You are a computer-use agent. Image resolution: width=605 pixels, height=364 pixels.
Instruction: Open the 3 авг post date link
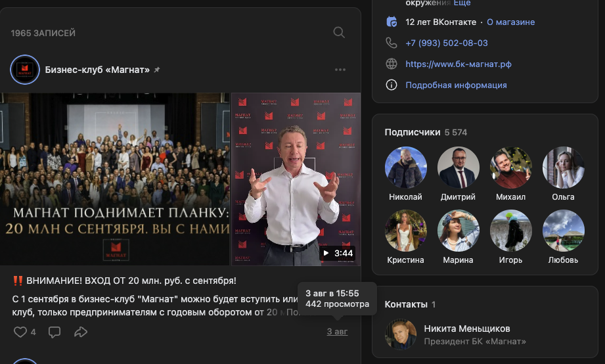tap(337, 332)
